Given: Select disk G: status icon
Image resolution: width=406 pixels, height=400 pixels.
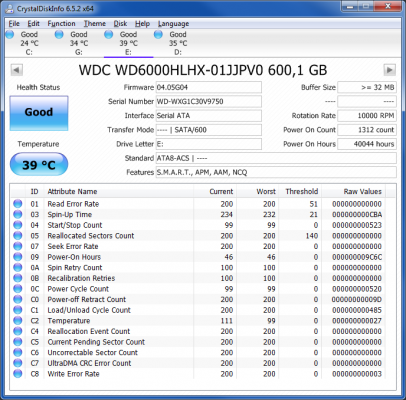Looking at the screenshot, I should point(59,34).
